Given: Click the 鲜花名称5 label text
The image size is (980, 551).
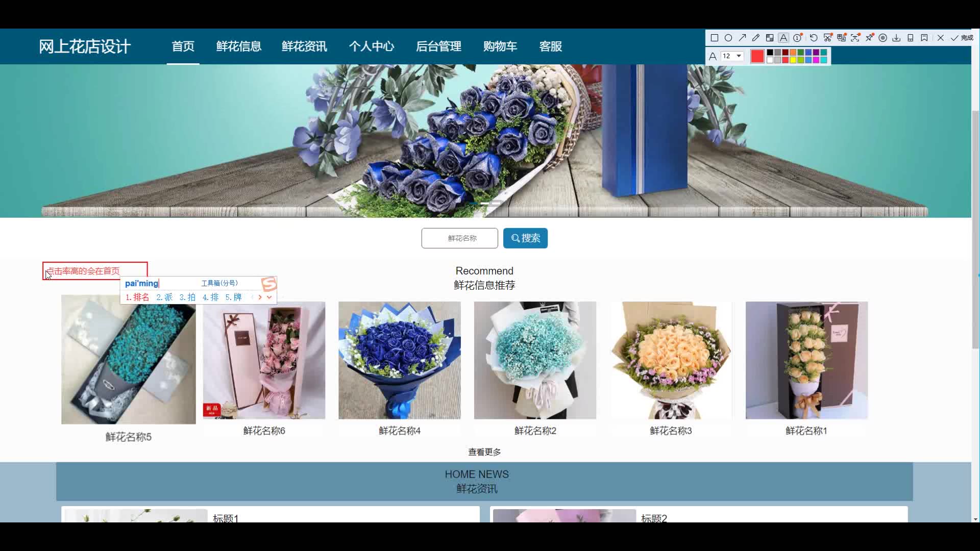Looking at the screenshot, I should [x=129, y=437].
